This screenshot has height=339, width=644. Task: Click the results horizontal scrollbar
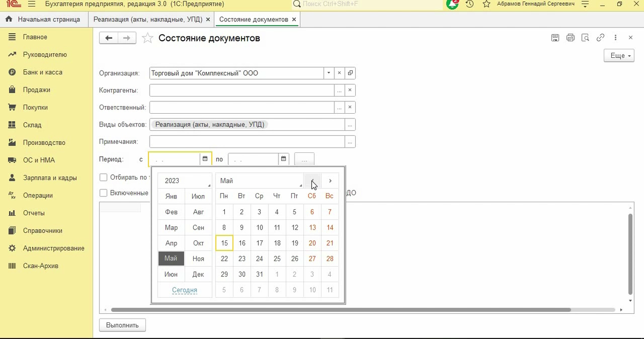click(x=341, y=309)
